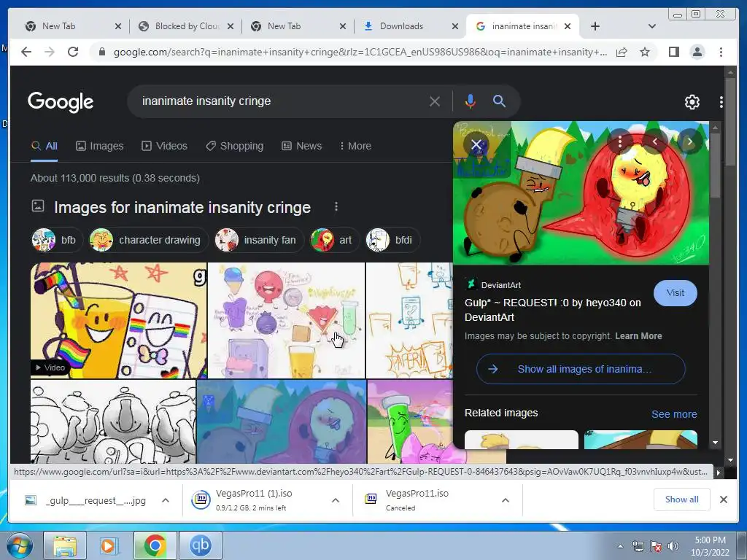Expand options for _gulp___request jpg download
747x560 pixels.
coord(166,500)
